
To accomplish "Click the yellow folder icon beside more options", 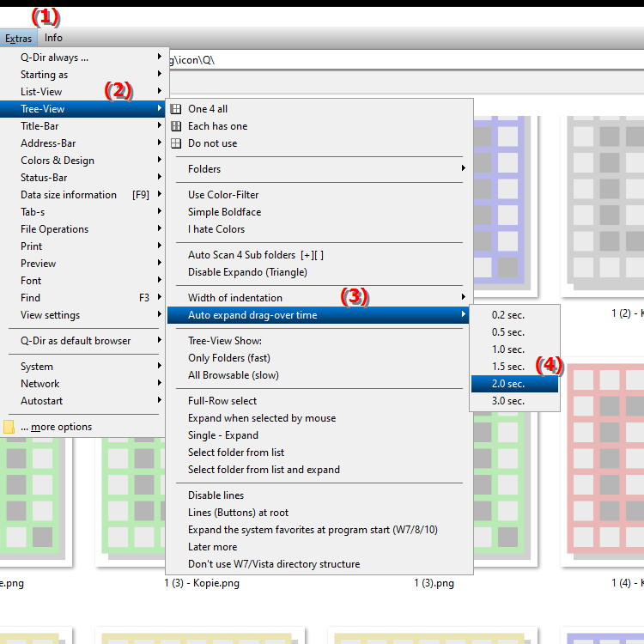I will pos(9,427).
